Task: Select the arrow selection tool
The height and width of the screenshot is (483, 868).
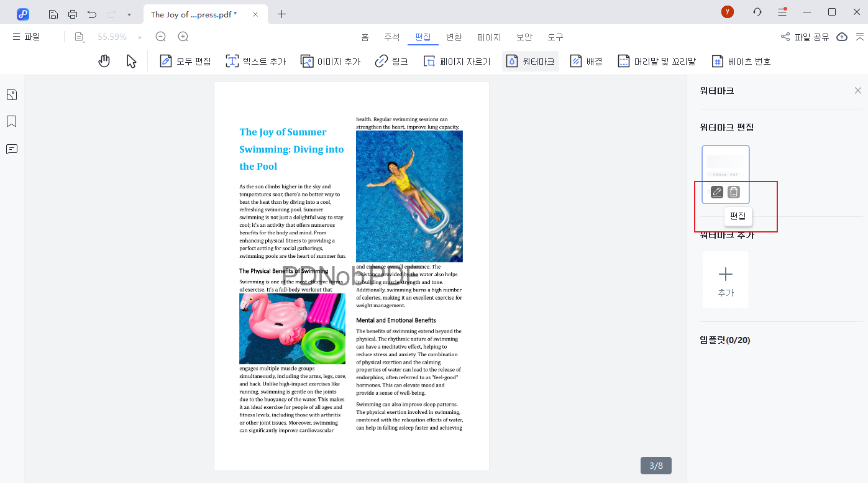Action: pos(131,61)
